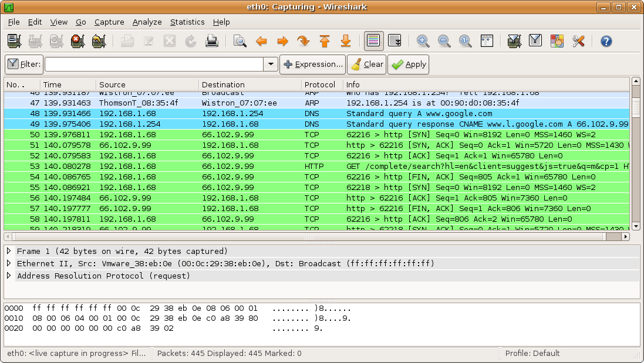Toggle packet list colorization
Screen dimensions: 644x363
click(372, 41)
